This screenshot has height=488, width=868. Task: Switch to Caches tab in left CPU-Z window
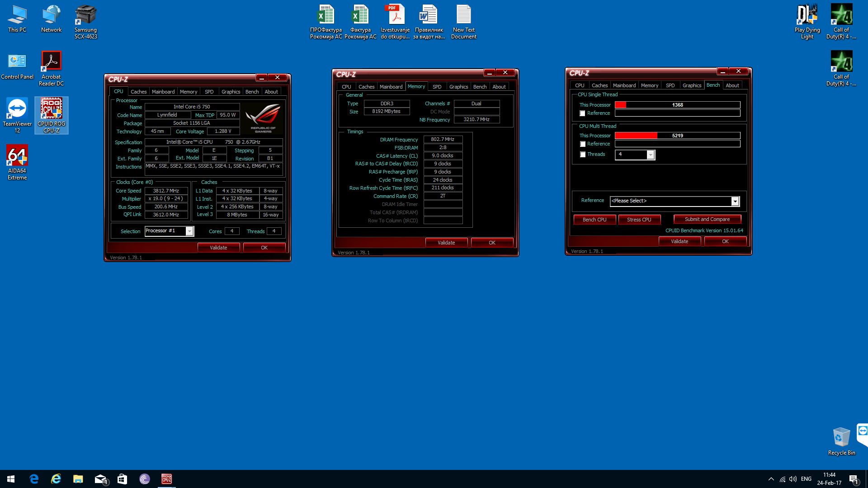(x=138, y=92)
